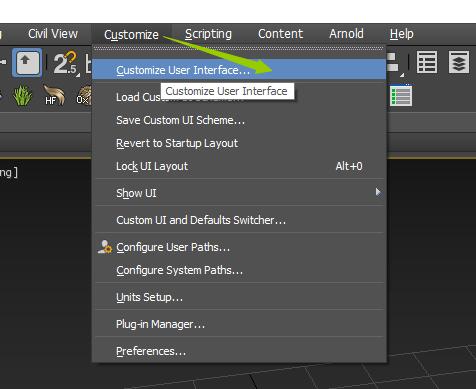Open the Scripting menu

(208, 34)
